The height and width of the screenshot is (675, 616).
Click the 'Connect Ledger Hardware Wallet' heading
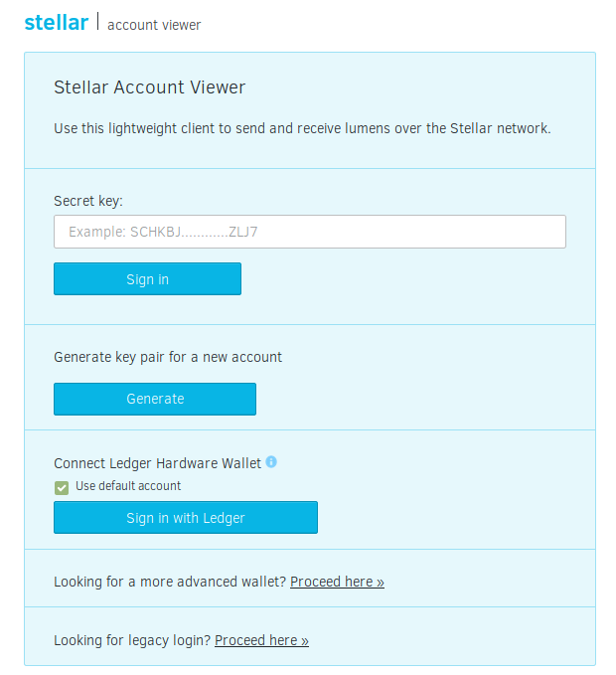tap(157, 463)
